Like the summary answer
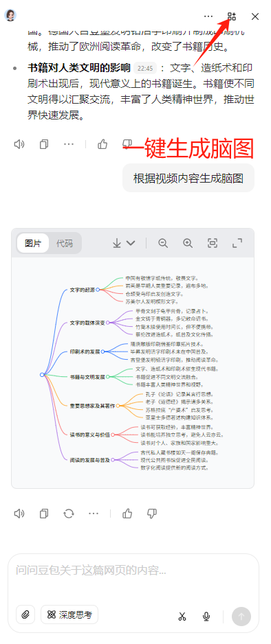This screenshot has width=271, height=644. [102, 145]
